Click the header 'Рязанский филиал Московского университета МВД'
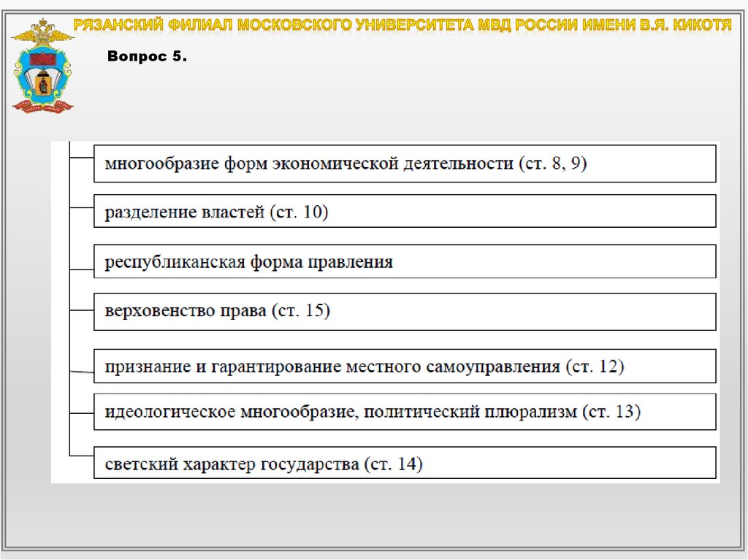The width and height of the screenshot is (748, 560). click(x=402, y=25)
